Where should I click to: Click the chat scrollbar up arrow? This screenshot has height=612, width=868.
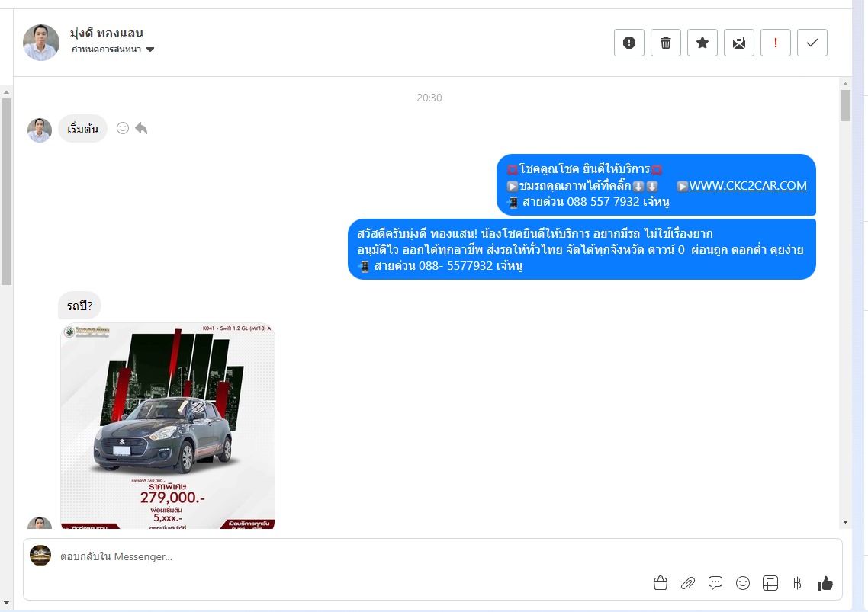point(845,84)
